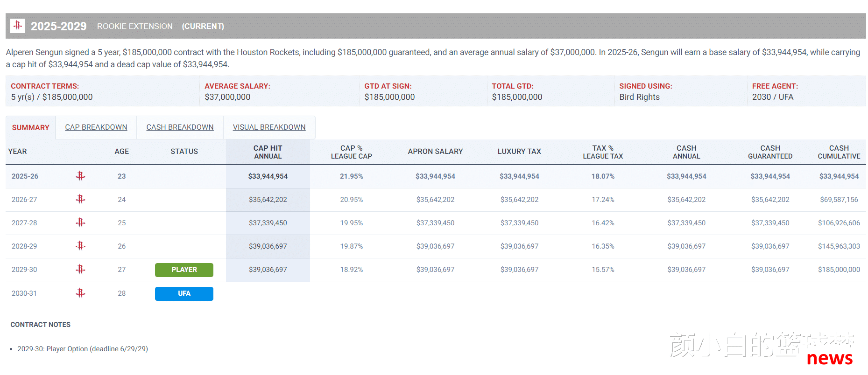The width and height of the screenshot is (868, 375).
Task: Click the CASH CUMULATIVE column header
Action: point(839,152)
